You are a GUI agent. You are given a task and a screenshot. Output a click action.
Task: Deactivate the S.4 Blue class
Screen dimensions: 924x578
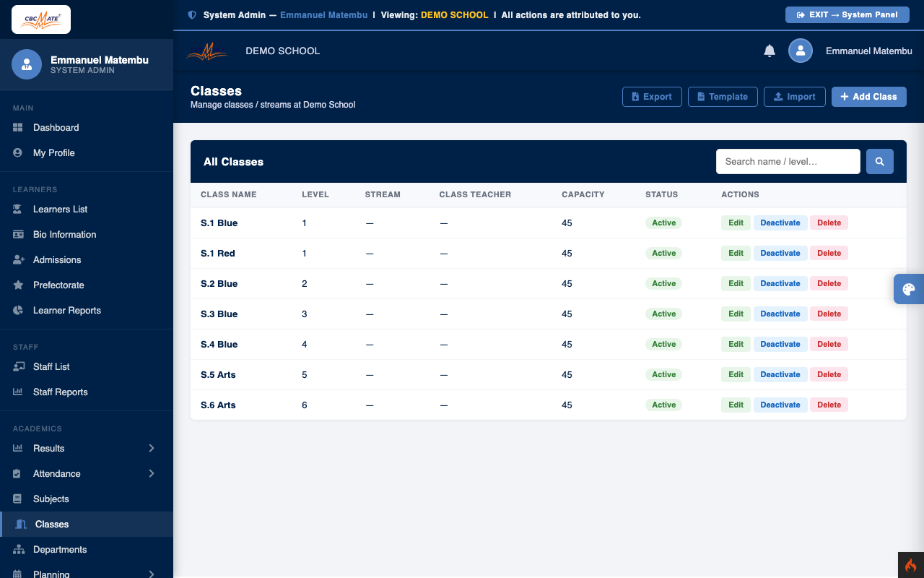tap(780, 345)
